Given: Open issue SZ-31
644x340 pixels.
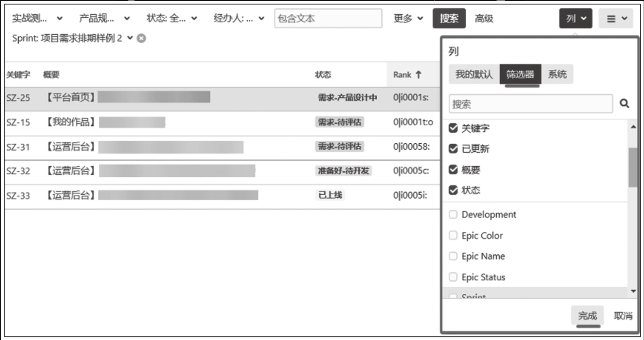Looking at the screenshot, I should 18,147.
